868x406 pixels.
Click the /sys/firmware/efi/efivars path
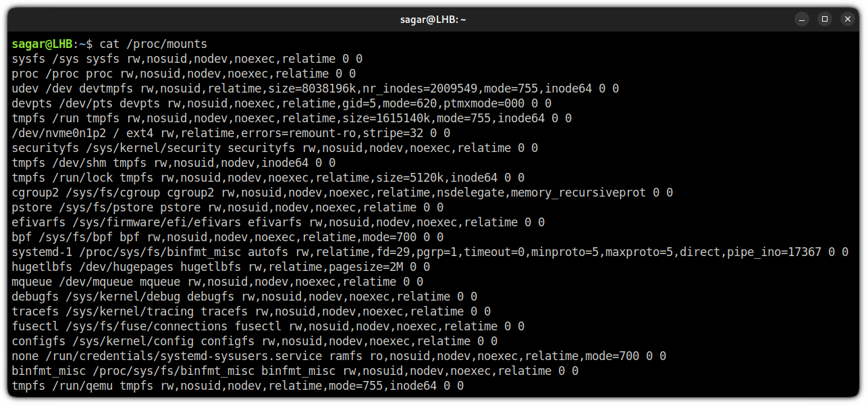(157, 222)
